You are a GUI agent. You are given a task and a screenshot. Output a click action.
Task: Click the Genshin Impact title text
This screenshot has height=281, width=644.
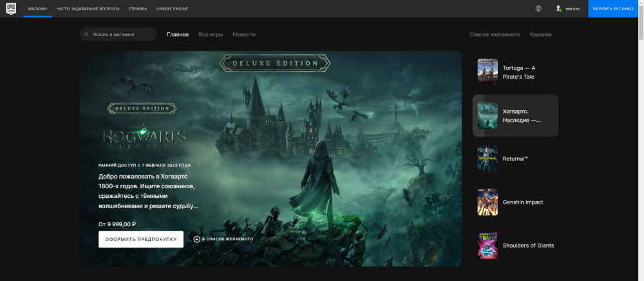click(x=523, y=202)
